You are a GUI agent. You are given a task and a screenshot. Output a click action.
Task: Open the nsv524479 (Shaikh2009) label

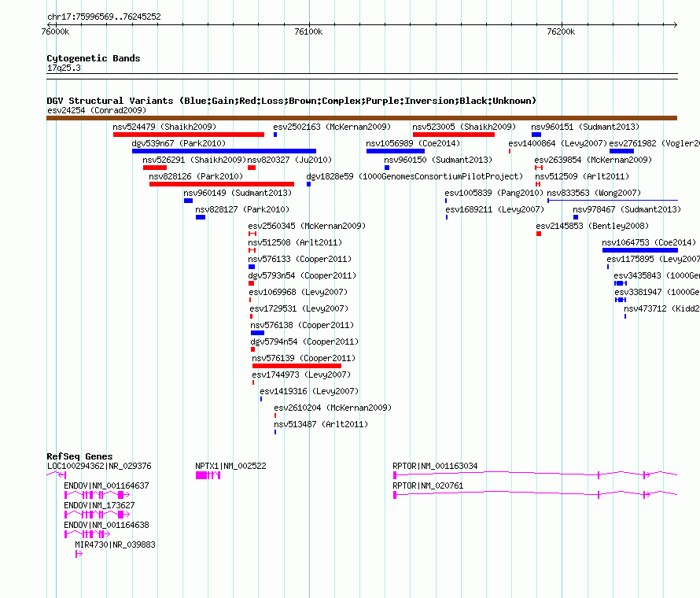164,127
